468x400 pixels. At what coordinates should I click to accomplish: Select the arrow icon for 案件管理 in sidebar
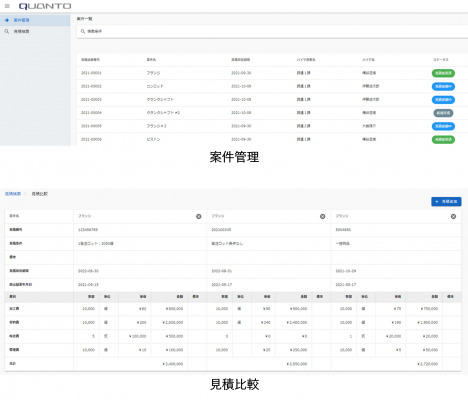click(x=7, y=20)
